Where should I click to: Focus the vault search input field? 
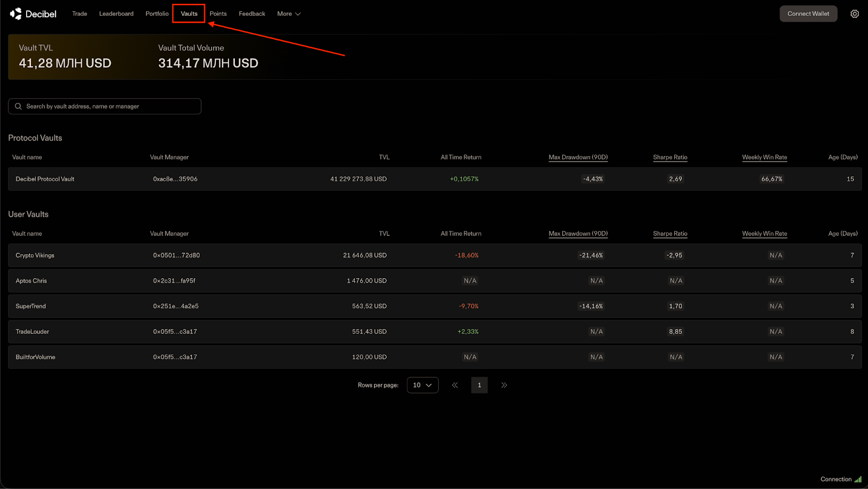click(105, 106)
